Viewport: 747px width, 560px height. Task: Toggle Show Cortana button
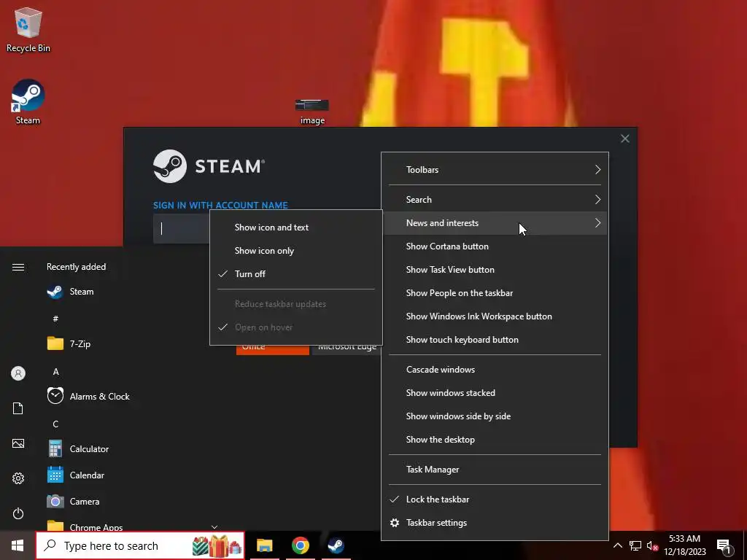495,246
